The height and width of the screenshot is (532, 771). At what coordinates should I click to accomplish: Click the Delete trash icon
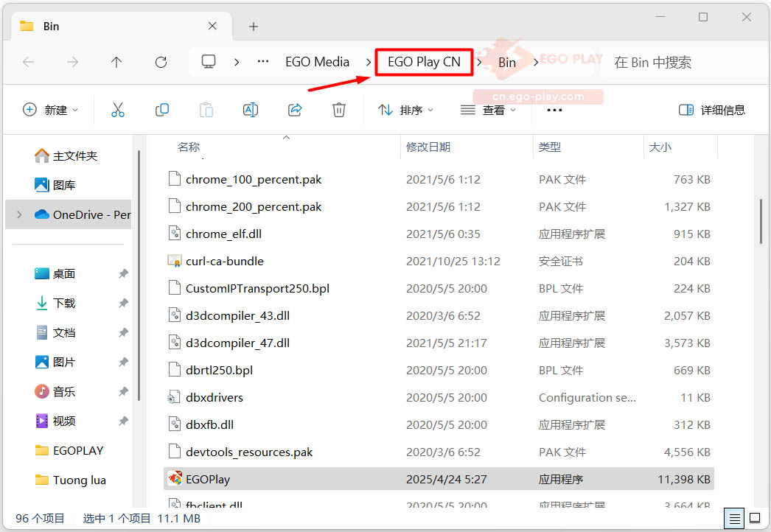click(x=339, y=110)
